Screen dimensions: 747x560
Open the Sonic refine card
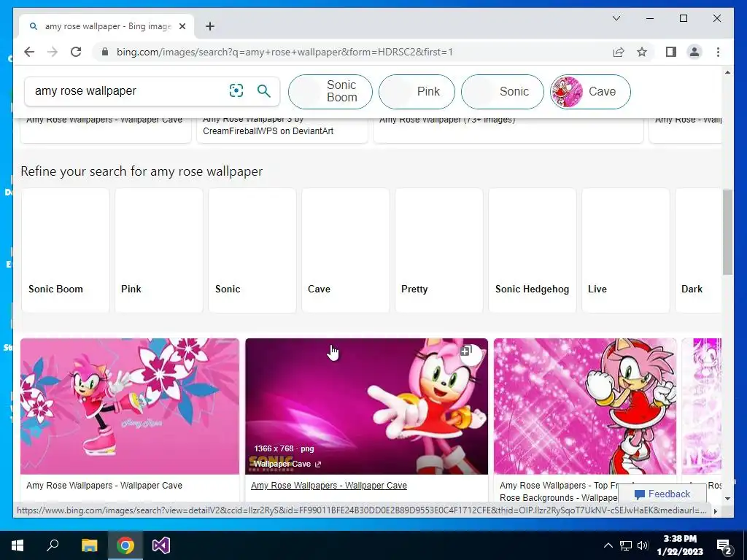(252, 250)
